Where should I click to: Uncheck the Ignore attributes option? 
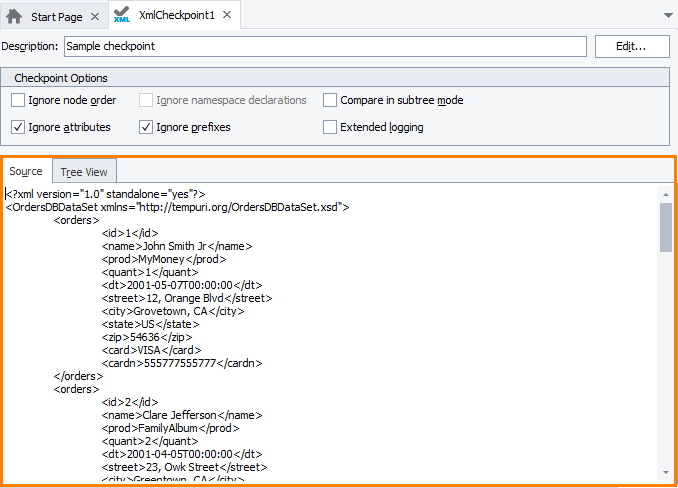click(x=18, y=127)
